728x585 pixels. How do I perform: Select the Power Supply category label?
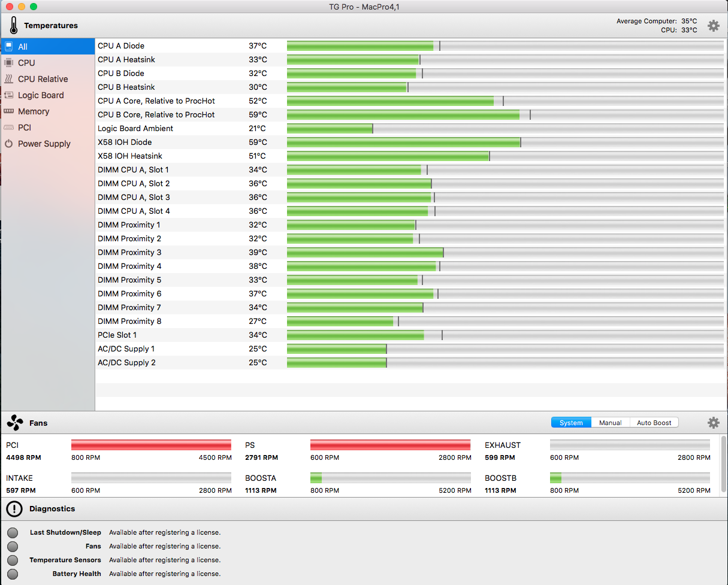[44, 144]
